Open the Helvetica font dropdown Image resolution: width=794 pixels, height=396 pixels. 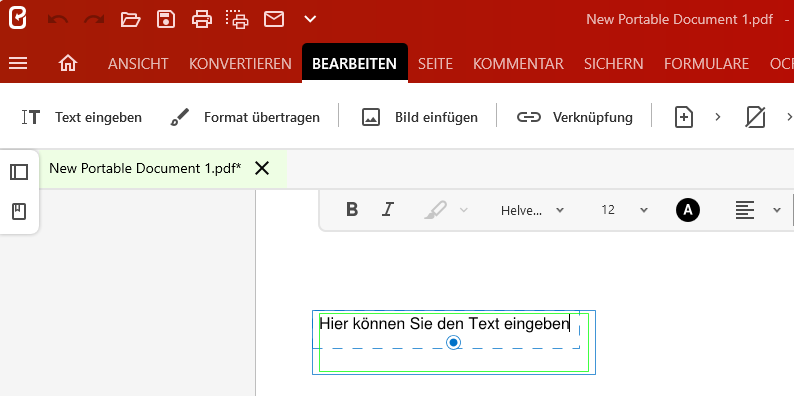coord(532,210)
